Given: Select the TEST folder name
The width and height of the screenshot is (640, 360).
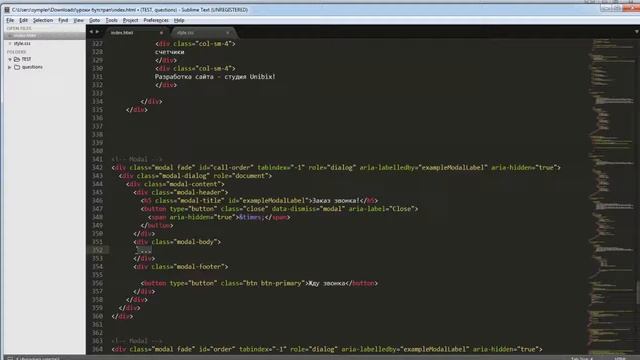Looking at the screenshot, I should 26,59.
